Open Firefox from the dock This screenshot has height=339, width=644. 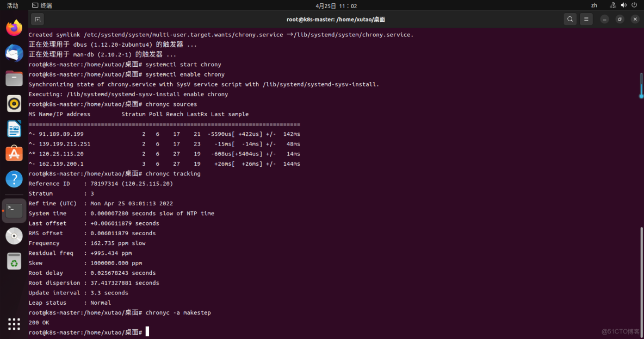[x=13, y=27]
